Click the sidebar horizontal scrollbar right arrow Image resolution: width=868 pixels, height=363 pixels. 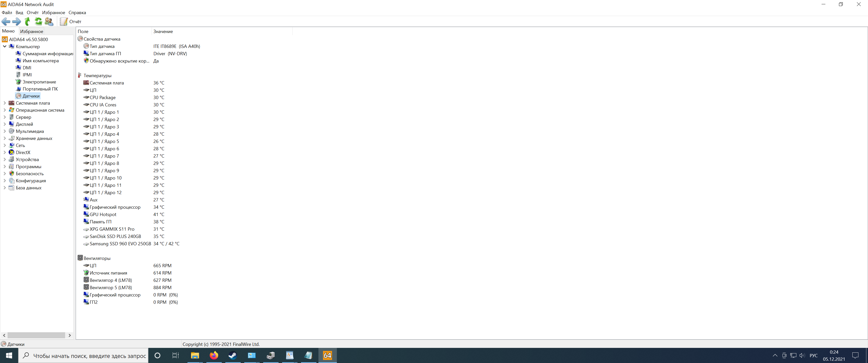(x=70, y=335)
